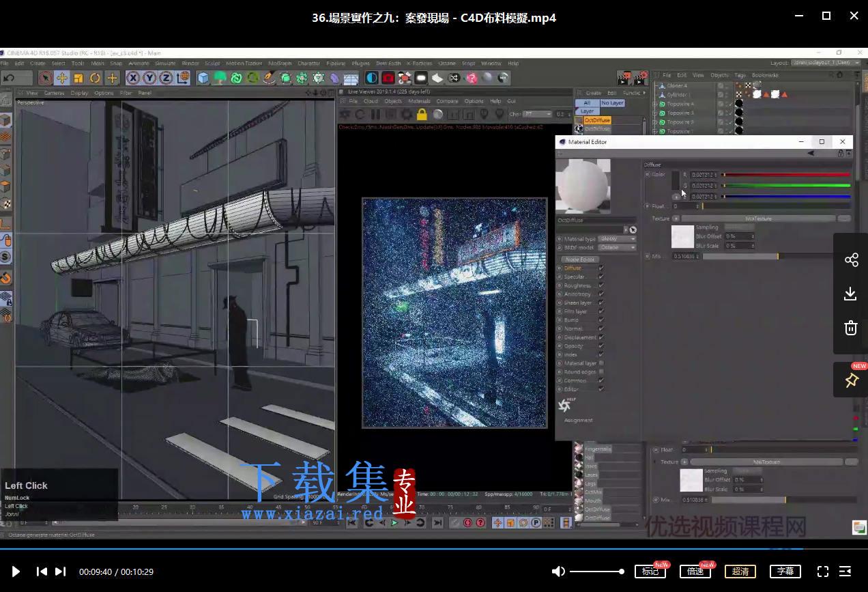Open the viewport Cameras menu
The width and height of the screenshot is (868, 592).
coord(54,93)
